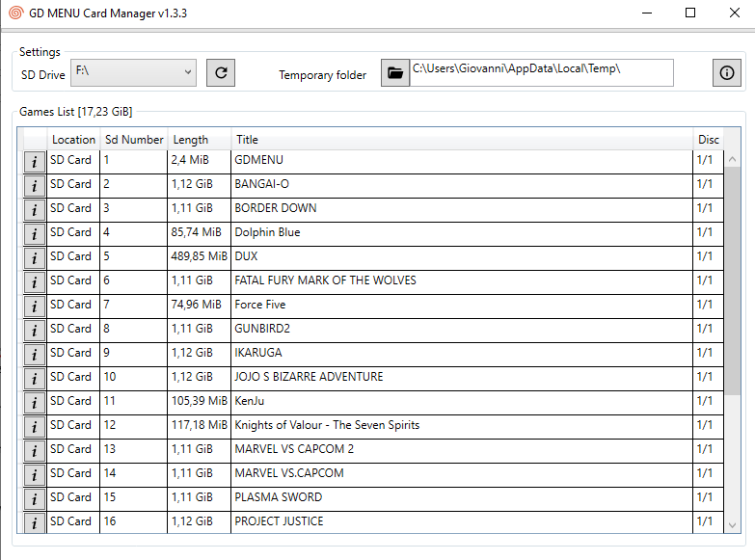
Task: Show info for FATAL FURY MARK OF THE WOLVES
Action: point(34,282)
